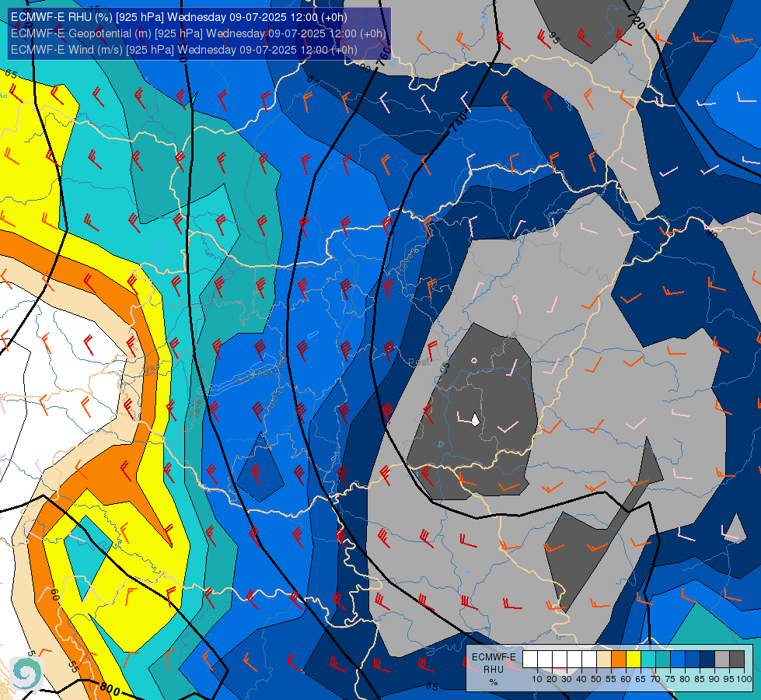Select the yellow 60–65% legend swatch

pyautogui.click(x=634, y=660)
